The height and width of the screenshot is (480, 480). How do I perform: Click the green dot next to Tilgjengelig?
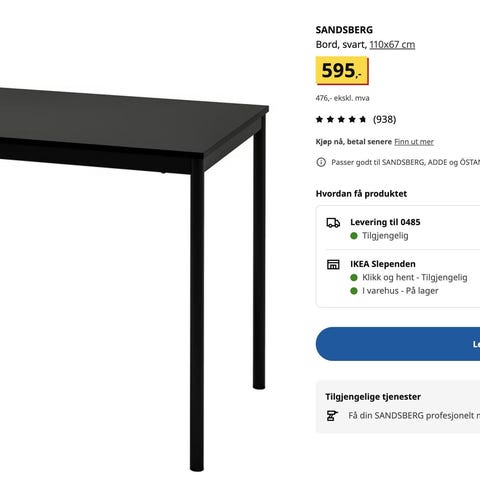click(x=354, y=236)
